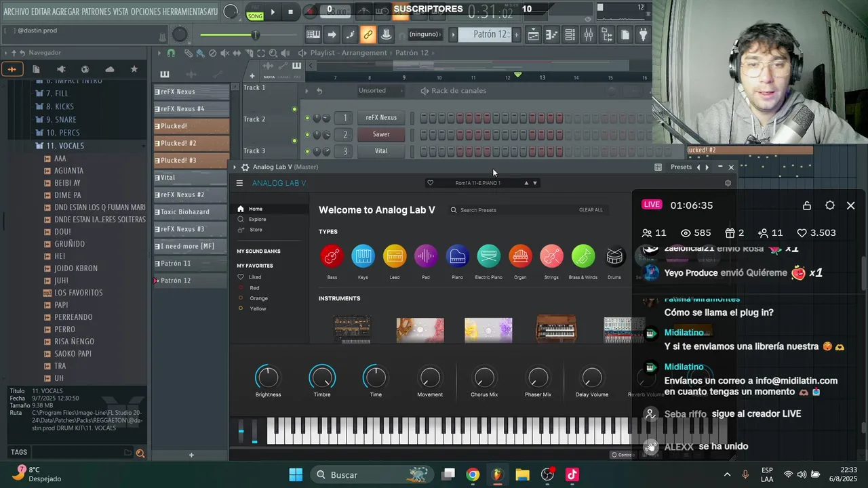Select the Drums type icon
This screenshot has height=488, width=868.
point(614,256)
